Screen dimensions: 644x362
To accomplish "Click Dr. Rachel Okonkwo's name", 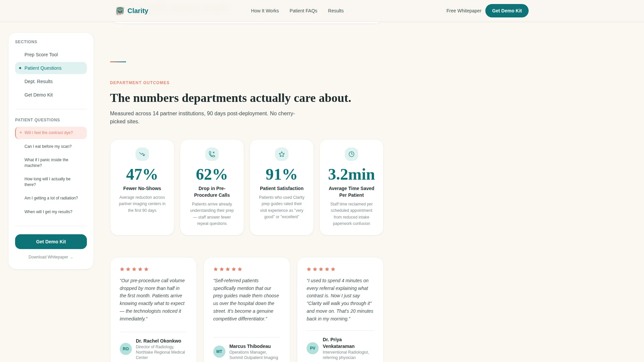I will (158, 341).
